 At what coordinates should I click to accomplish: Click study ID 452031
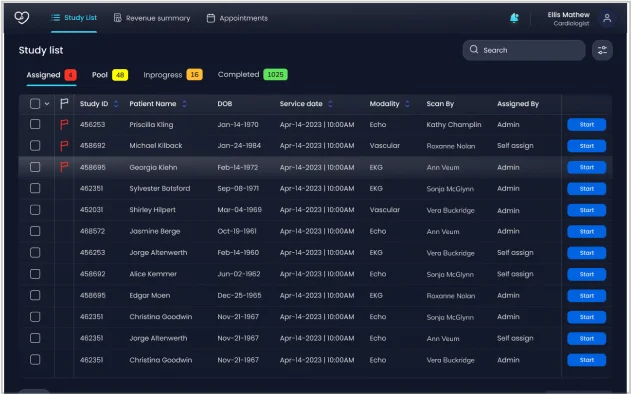click(91, 210)
